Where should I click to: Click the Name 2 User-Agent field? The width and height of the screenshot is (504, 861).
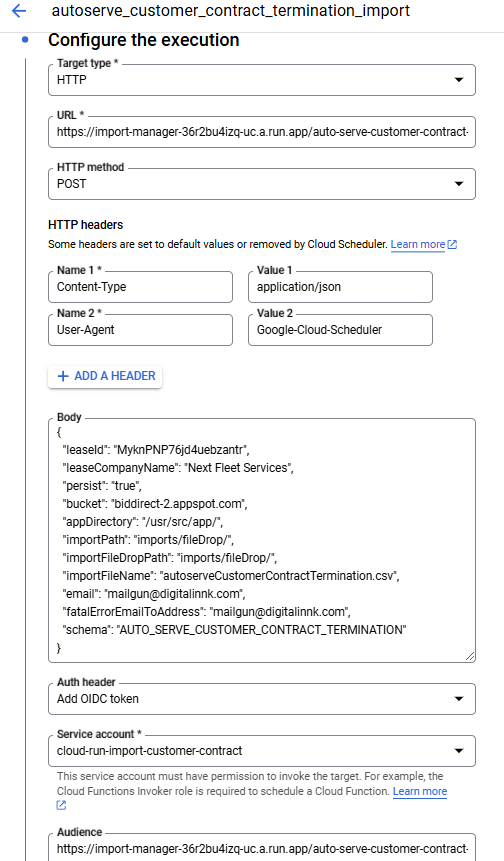point(141,329)
